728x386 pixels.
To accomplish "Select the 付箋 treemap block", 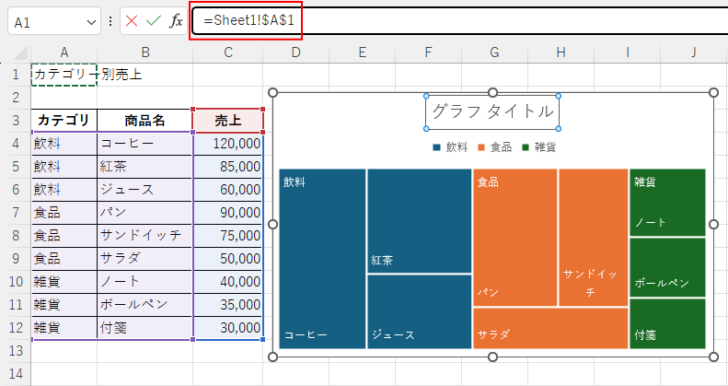I will (668, 324).
